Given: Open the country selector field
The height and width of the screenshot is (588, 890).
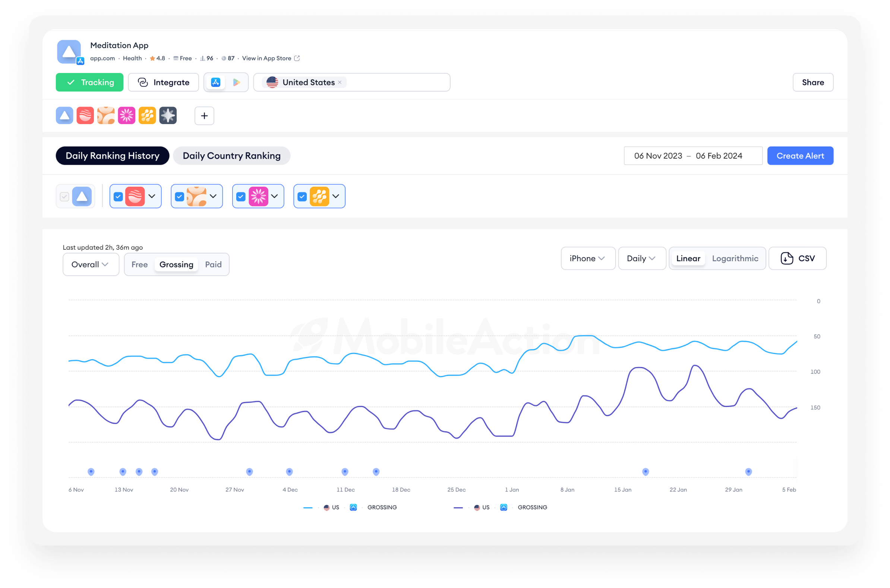Looking at the screenshot, I should pos(352,82).
